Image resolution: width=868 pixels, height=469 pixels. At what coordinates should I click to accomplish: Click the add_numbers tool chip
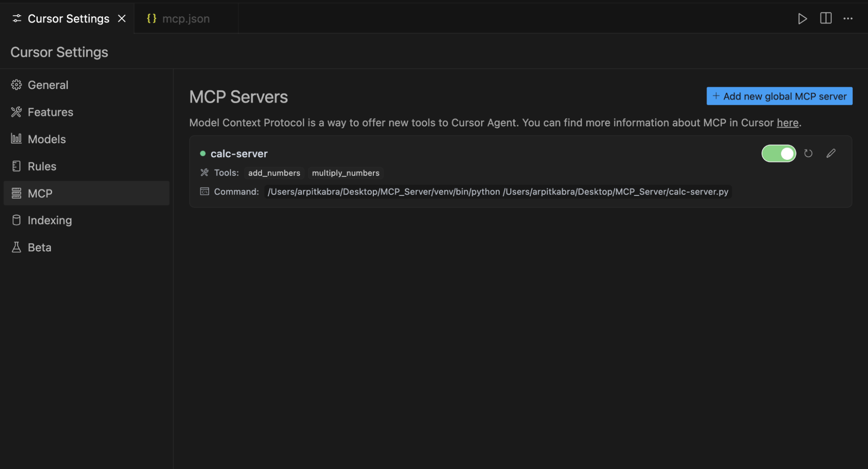tap(274, 173)
